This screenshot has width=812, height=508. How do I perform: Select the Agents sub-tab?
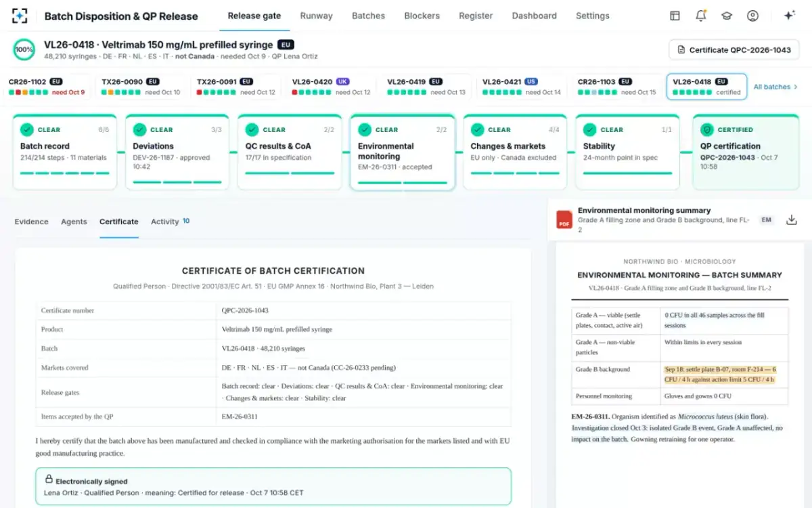(x=74, y=221)
